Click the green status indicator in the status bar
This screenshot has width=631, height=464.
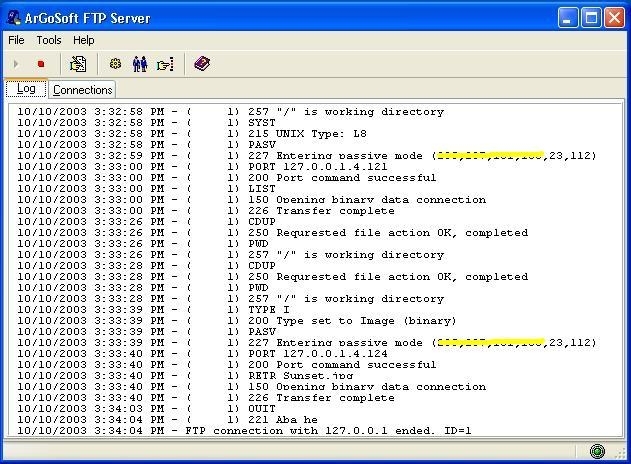point(597,452)
